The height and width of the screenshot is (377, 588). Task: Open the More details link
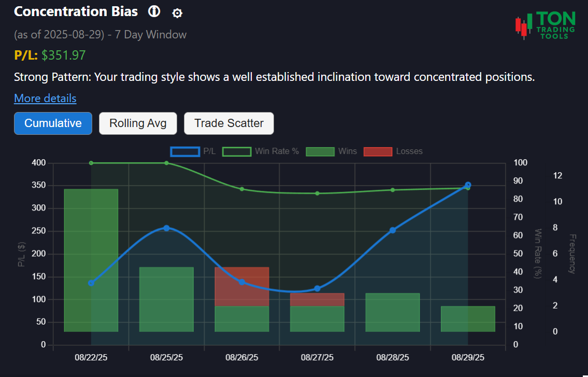(x=45, y=98)
